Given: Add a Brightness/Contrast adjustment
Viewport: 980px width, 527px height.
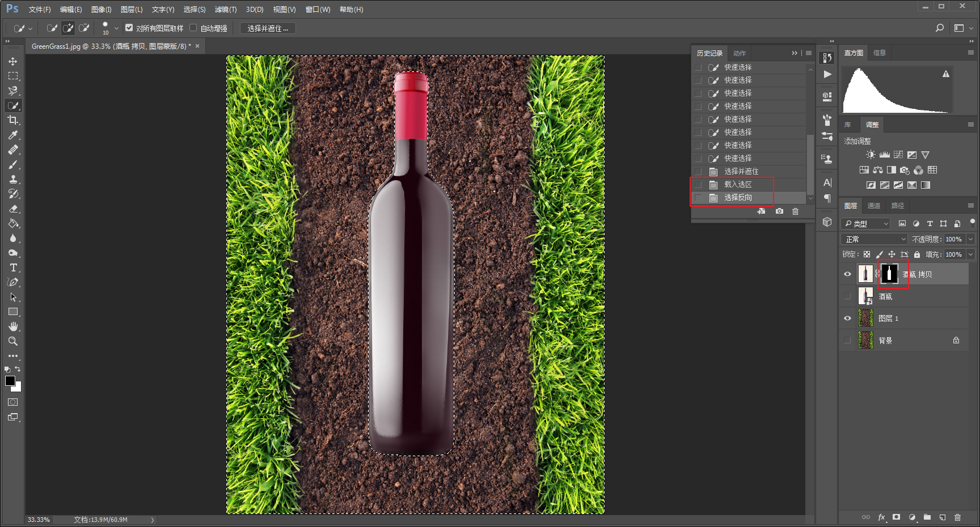Looking at the screenshot, I should point(871,155).
